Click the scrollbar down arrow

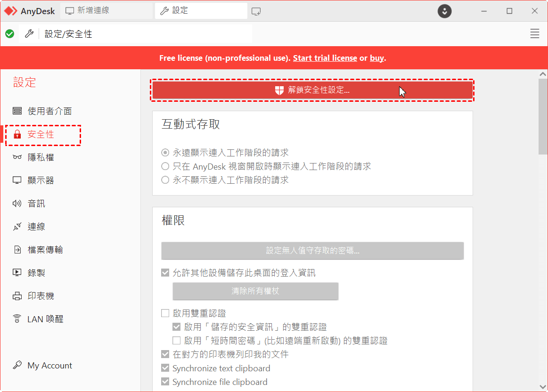(x=543, y=386)
